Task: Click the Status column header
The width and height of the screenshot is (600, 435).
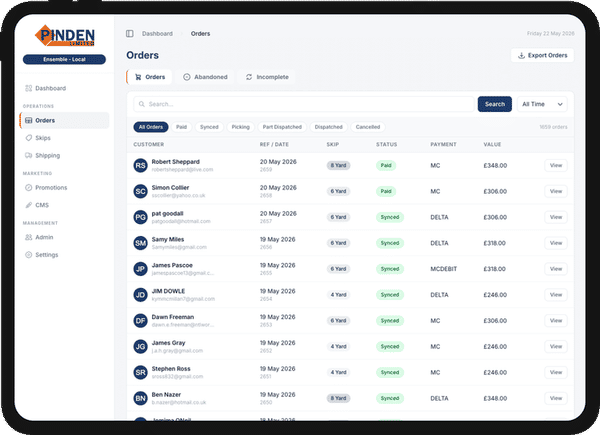Action: tap(386, 145)
